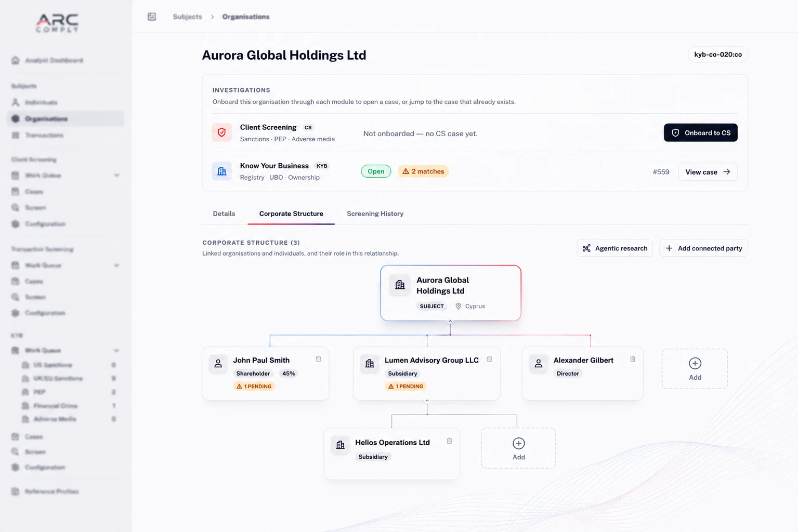Switch to the Details tab
The image size is (798, 532).
tap(224, 214)
